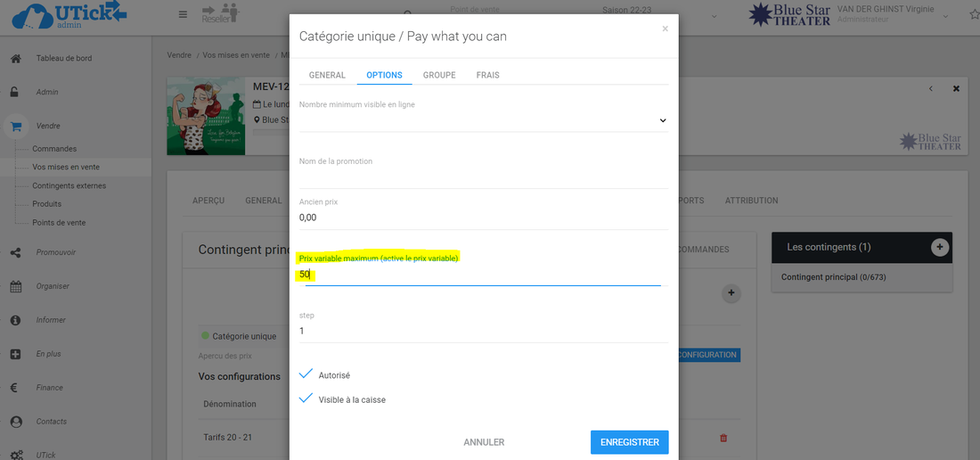
Task: Toggle Visible à la caisse checkbox
Action: click(x=306, y=398)
